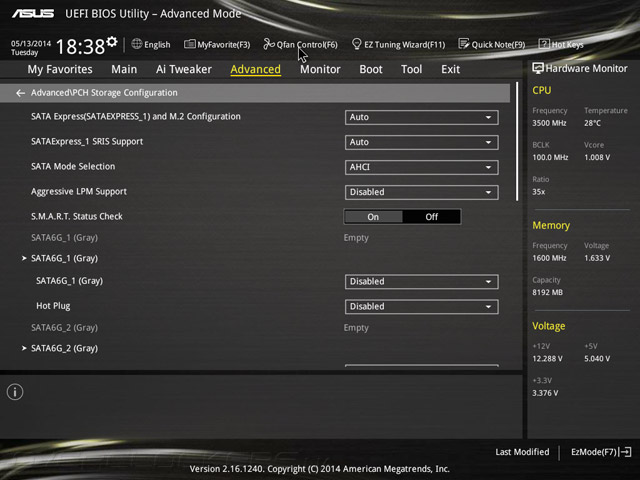The height and width of the screenshot is (480, 640).
Task: Open the Tool tab
Action: 411,69
